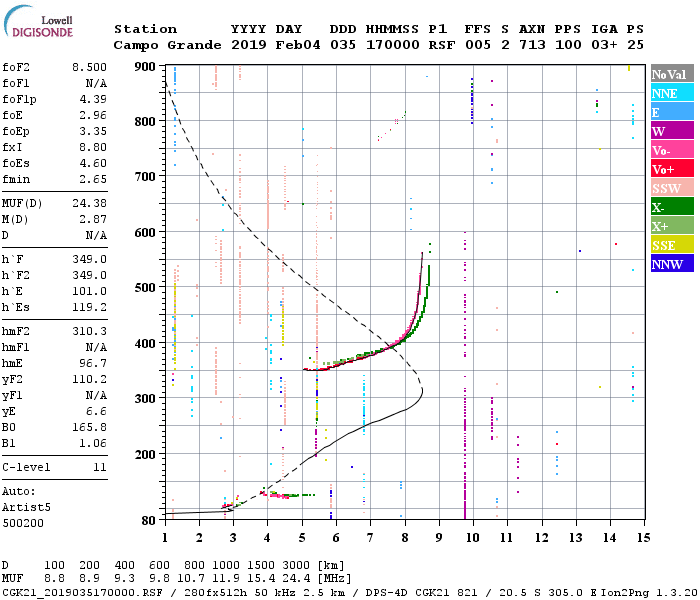The image size is (700, 600).
Task: Click the CGK21_2019035170000.RSF file name
Action: (82, 592)
